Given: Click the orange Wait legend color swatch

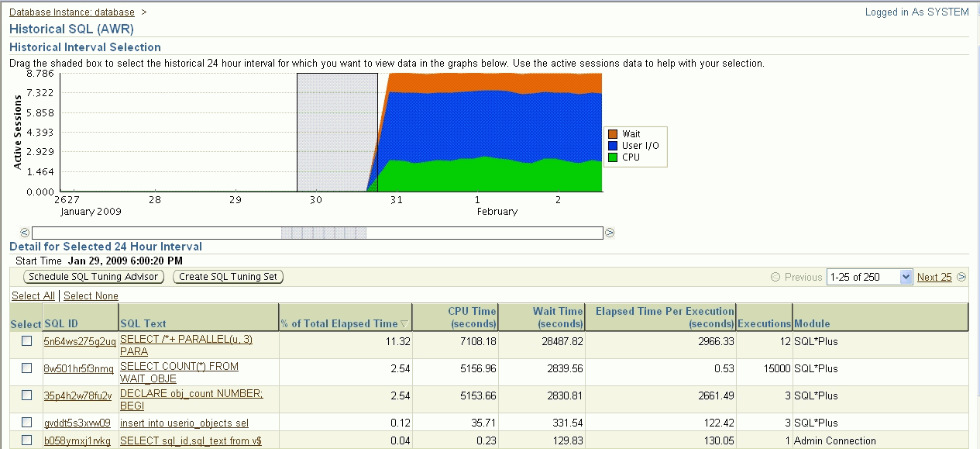Looking at the screenshot, I should point(613,133).
